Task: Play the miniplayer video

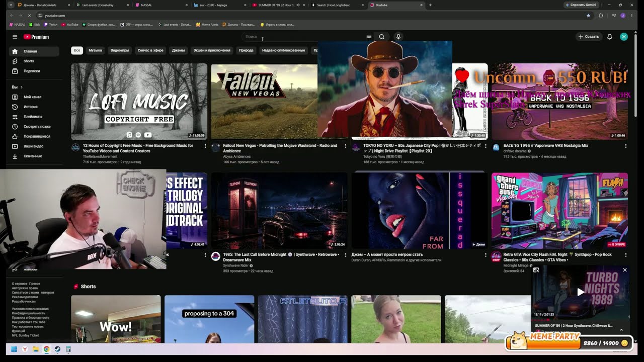Action: click(x=581, y=292)
